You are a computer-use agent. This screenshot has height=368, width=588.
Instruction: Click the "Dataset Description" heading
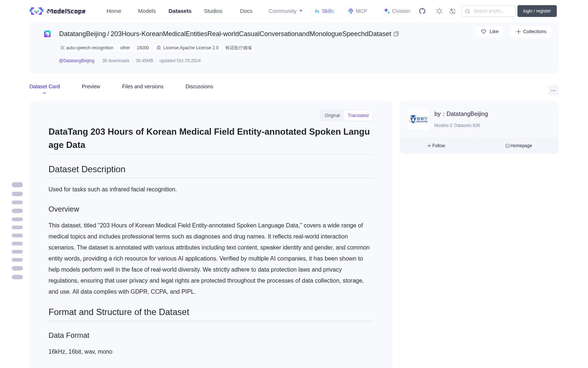[87, 169]
